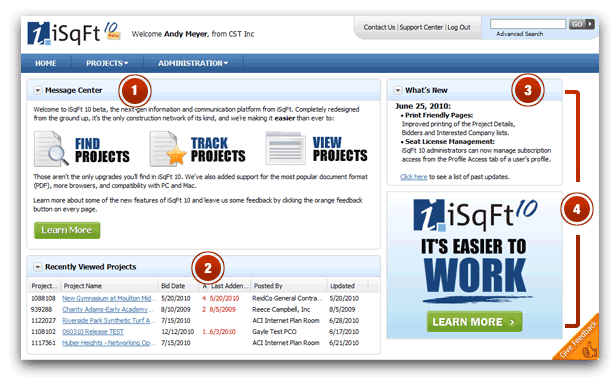Go to the Home menu item
Image resolution: width=616 pixels, height=385 pixels.
point(46,63)
